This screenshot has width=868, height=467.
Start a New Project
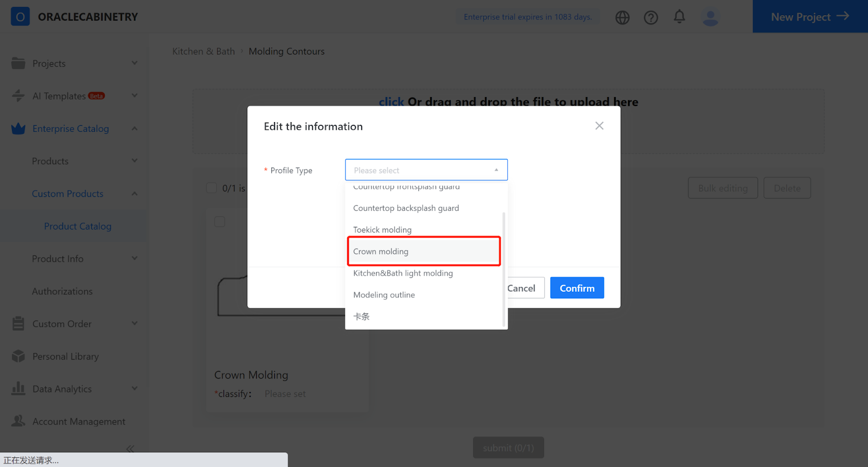[x=810, y=16]
